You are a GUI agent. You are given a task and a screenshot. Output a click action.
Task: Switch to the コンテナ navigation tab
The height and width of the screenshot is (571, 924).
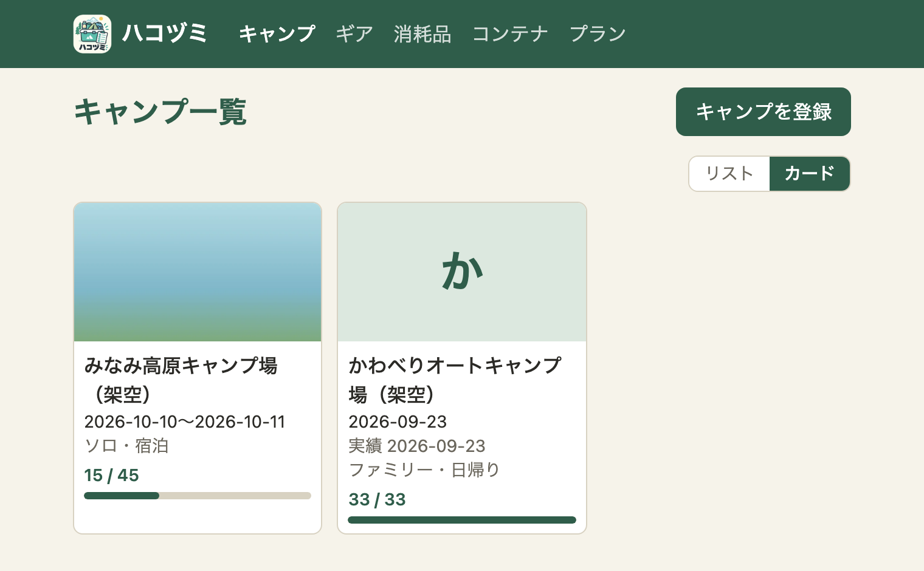pos(510,34)
